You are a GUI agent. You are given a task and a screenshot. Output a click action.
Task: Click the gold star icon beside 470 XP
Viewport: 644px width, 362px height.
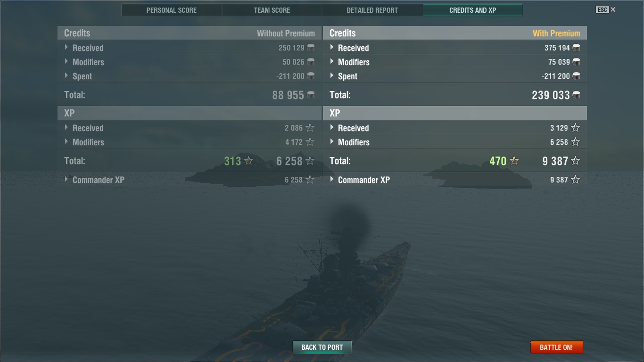(514, 161)
